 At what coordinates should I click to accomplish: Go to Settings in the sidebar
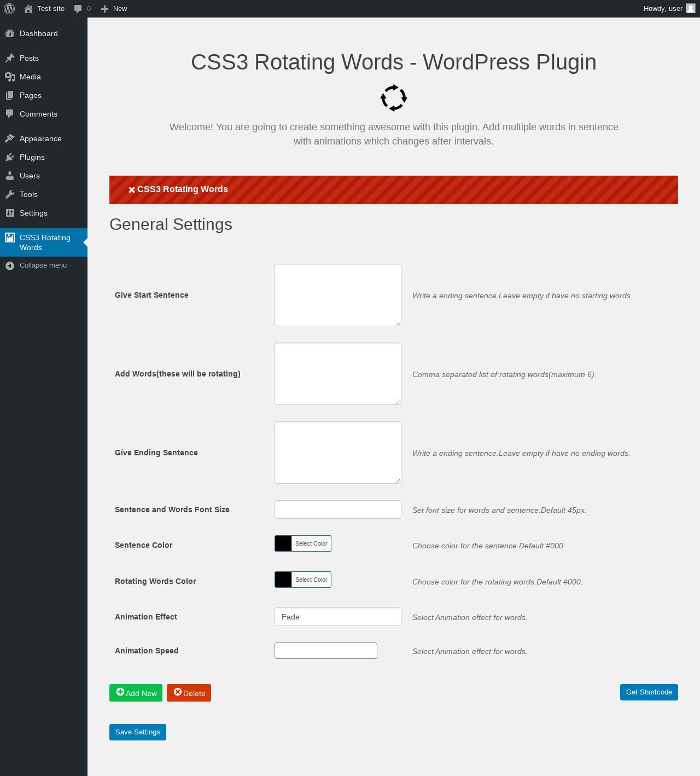point(44,213)
